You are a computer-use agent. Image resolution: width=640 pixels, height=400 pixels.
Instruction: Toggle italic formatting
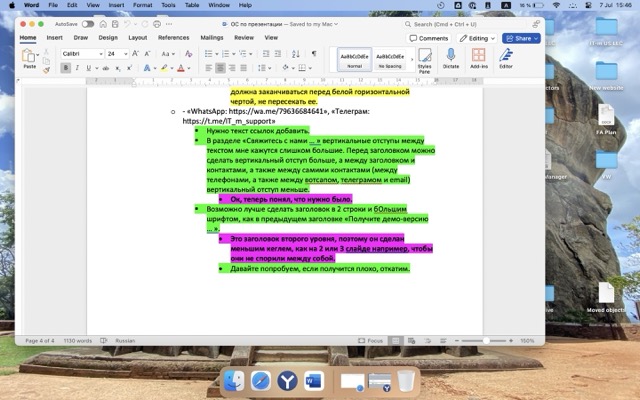pyautogui.click(x=77, y=68)
